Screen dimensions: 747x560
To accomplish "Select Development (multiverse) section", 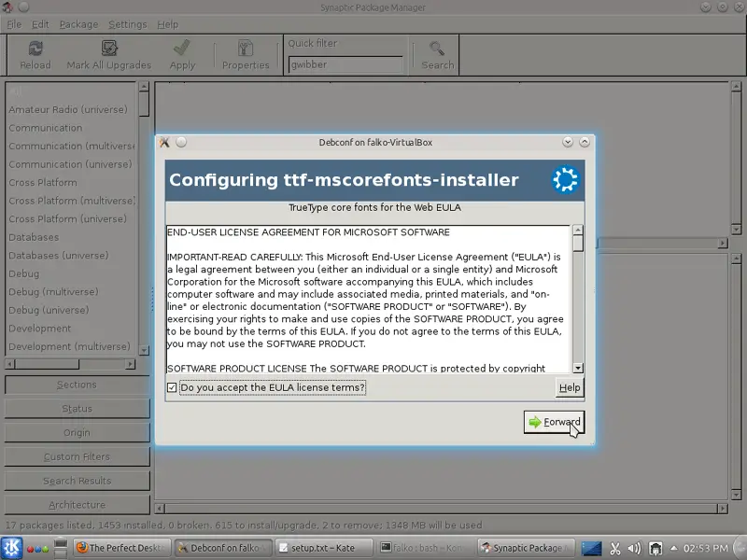I will (69, 346).
